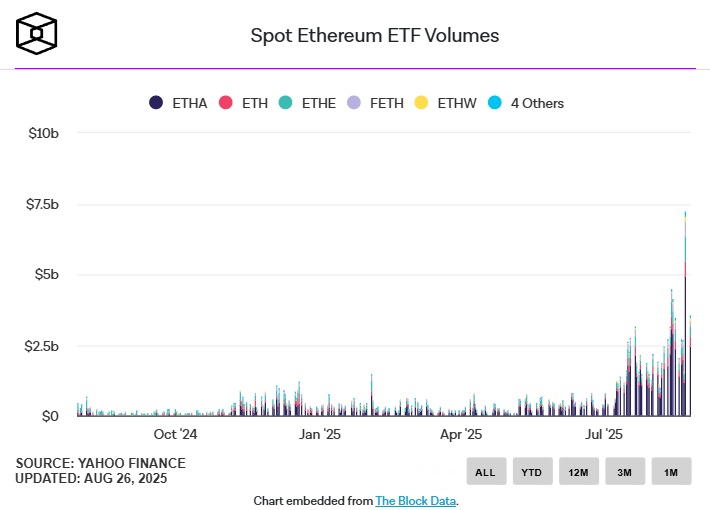Set chart range to 3M

click(624, 471)
